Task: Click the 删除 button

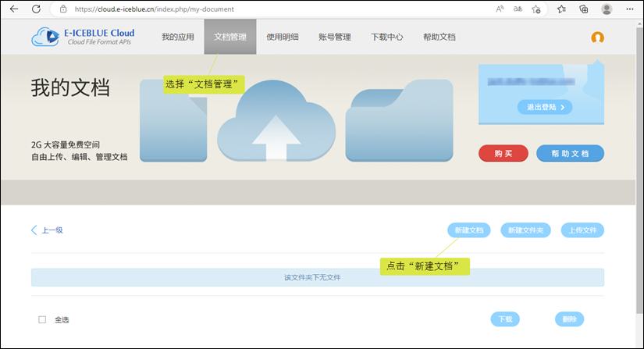Action: [569, 319]
